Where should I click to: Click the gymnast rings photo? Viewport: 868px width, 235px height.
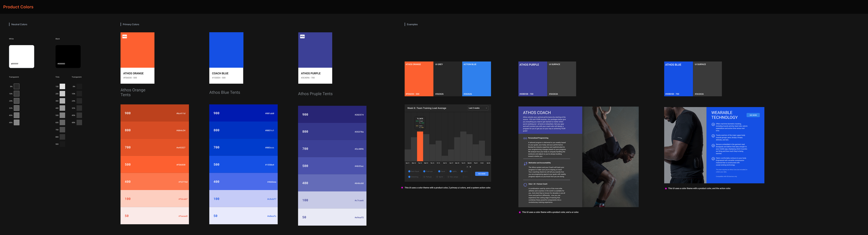611,157
